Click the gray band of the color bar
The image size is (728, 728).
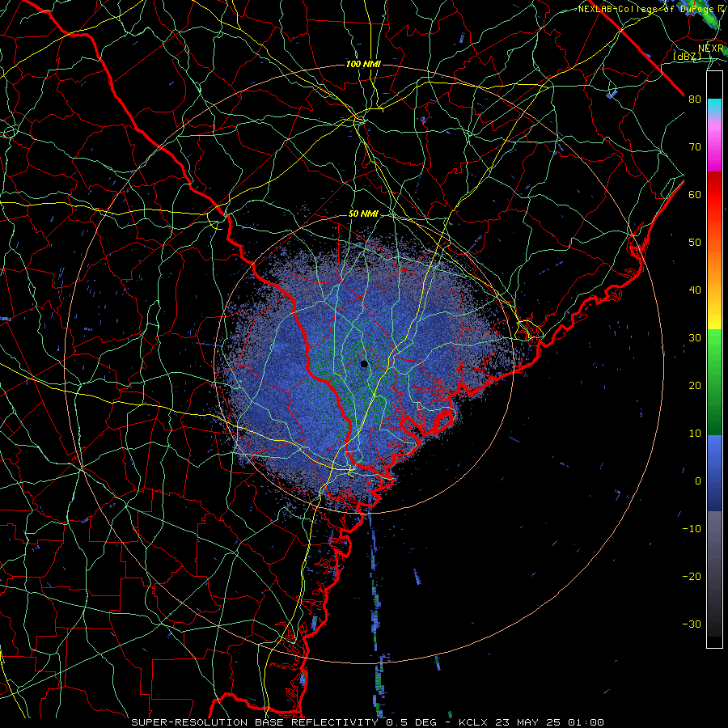click(714, 574)
